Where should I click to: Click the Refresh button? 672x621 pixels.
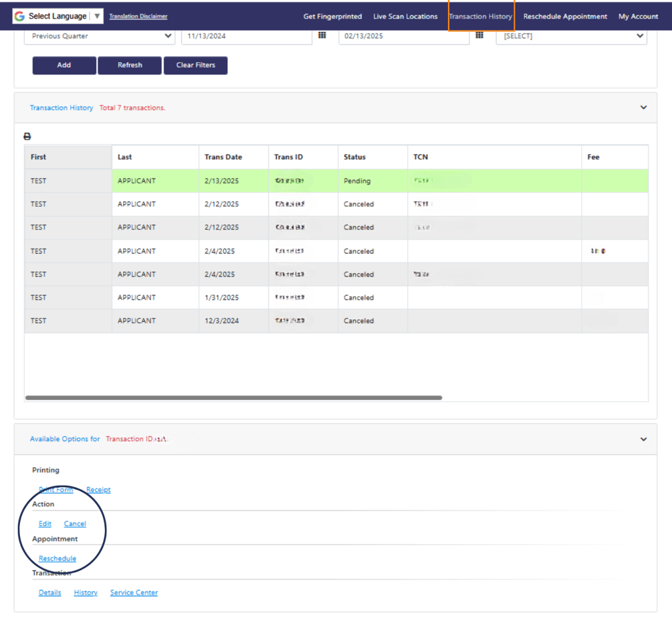[x=129, y=65]
